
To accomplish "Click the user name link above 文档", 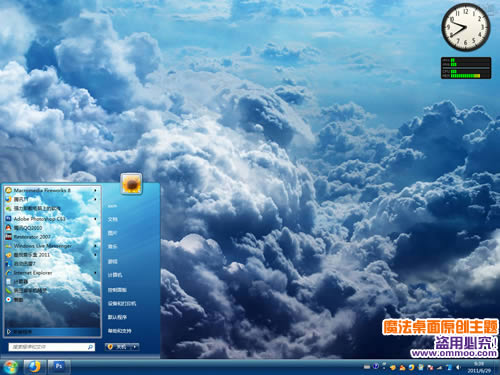I will [112, 206].
